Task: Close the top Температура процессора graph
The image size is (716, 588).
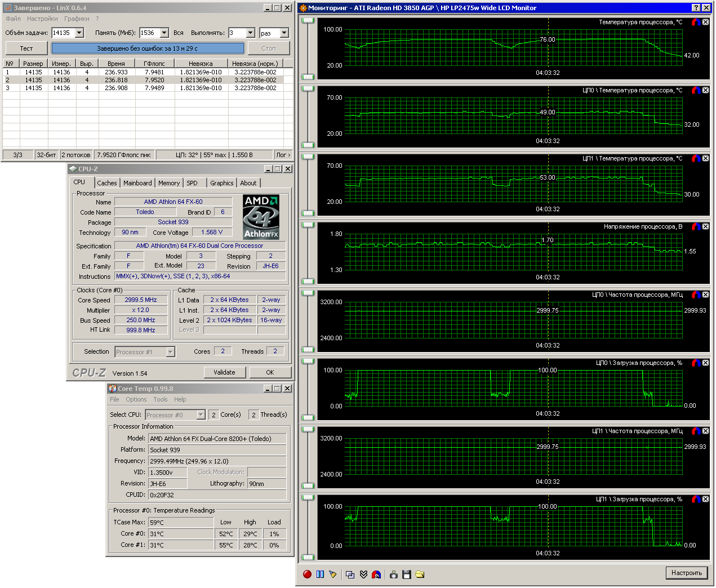Action: point(705,22)
